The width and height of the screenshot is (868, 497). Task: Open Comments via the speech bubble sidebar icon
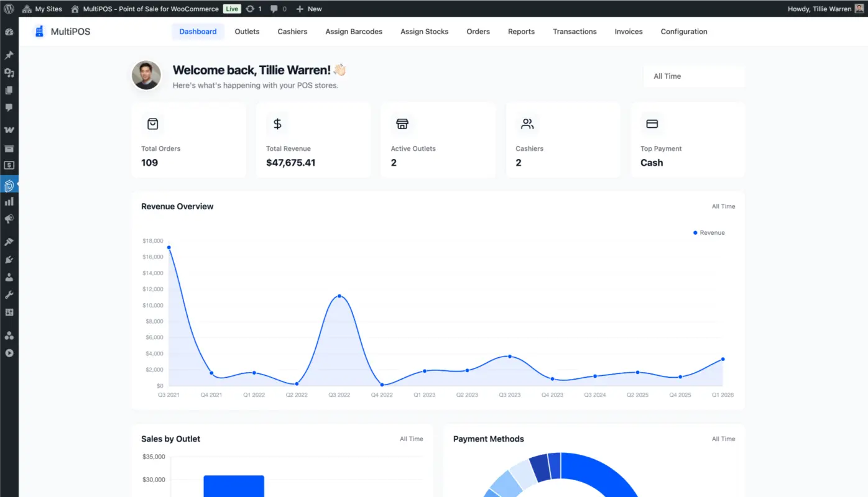(9, 107)
